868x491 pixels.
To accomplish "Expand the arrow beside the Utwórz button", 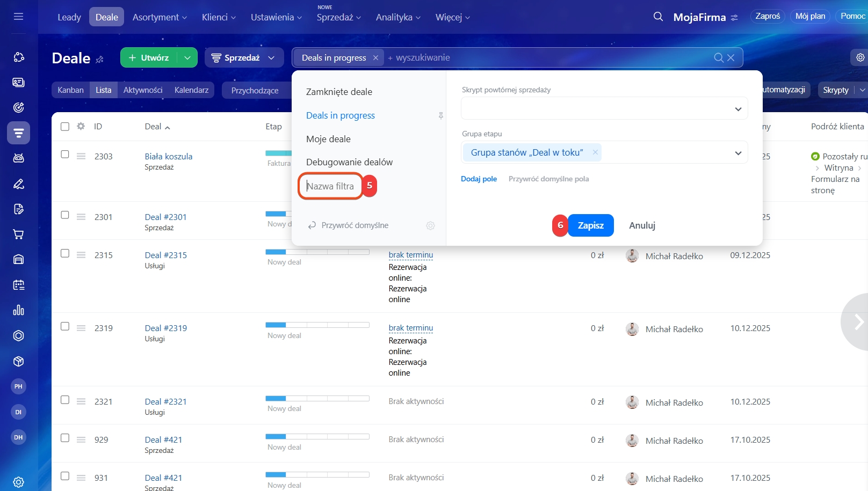I will (187, 58).
